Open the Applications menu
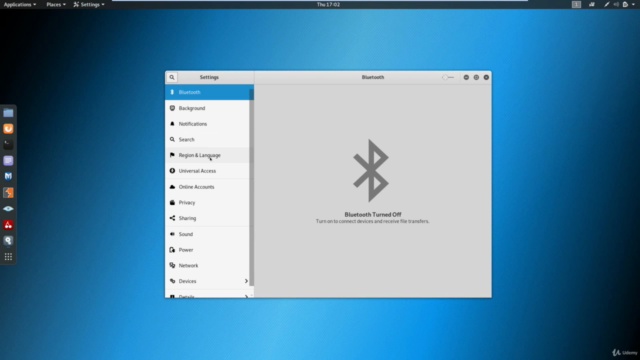640x360 pixels. [x=20, y=4]
